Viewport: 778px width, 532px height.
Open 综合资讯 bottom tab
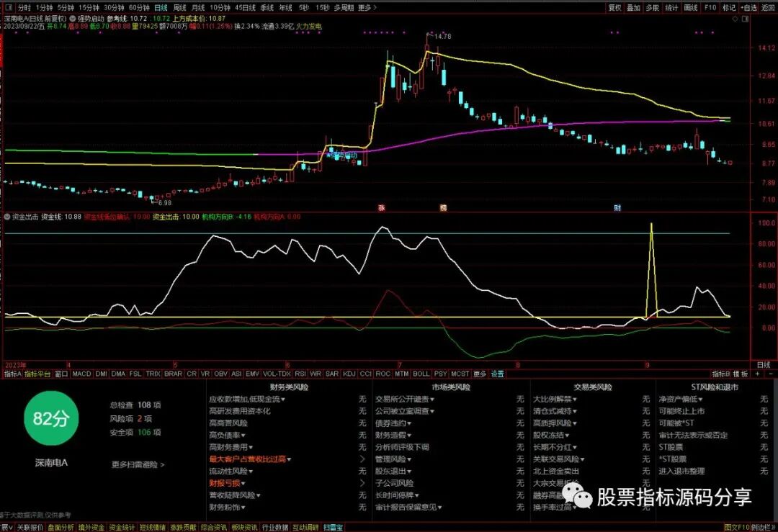[213, 528]
